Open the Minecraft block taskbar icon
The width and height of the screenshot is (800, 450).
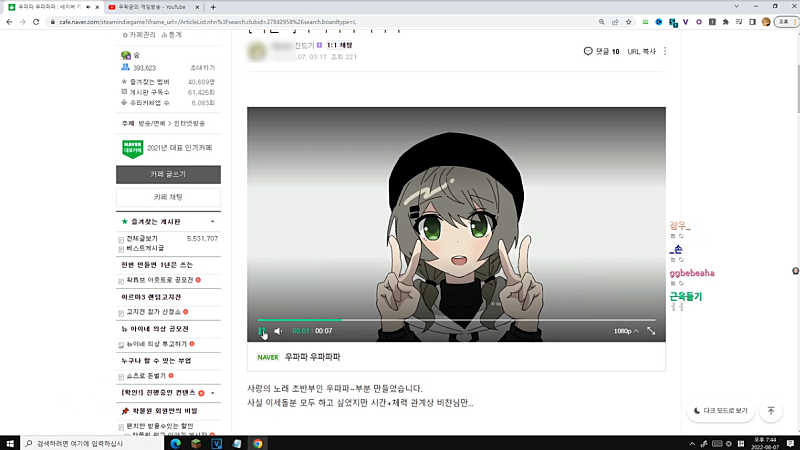coord(196,443)
